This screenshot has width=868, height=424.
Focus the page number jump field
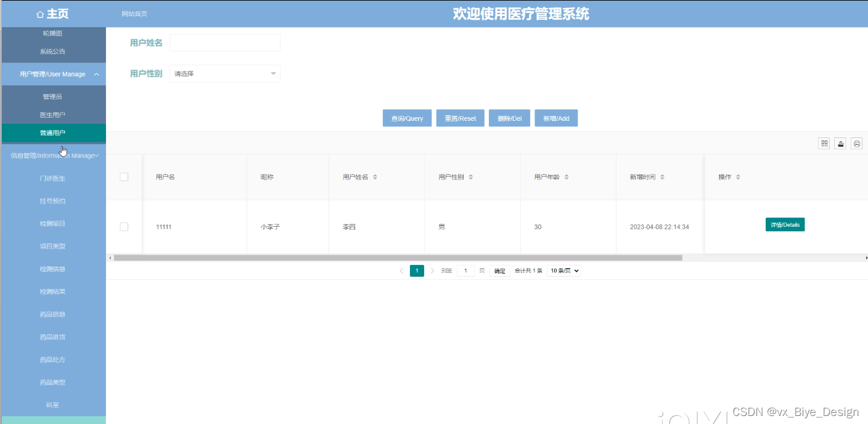click(466, 271)
